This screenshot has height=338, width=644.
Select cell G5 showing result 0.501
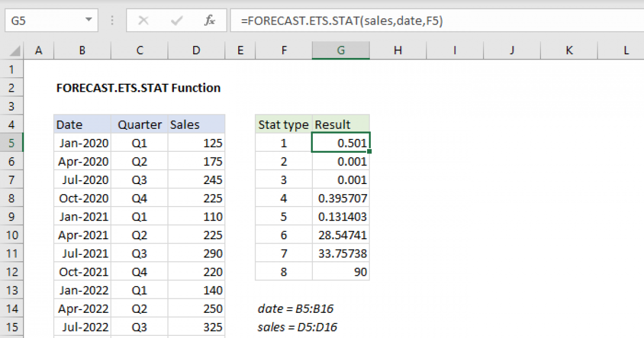[340, 143]
